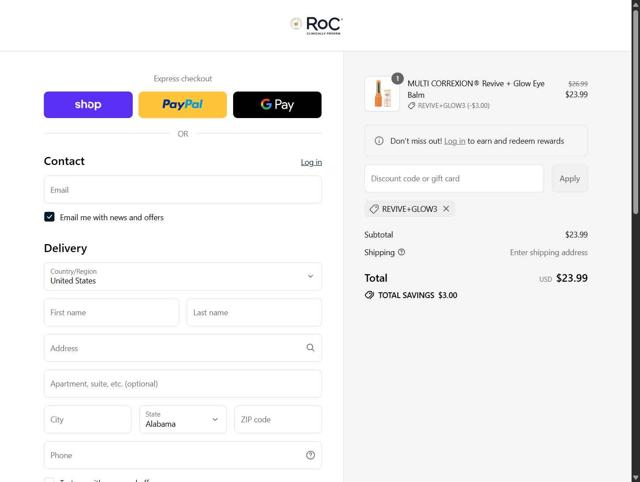Click the 'MULTI CORREXION® Revive + Glow Eye Balm' title
Screen dimensions: 640x482
pos(476,89)
